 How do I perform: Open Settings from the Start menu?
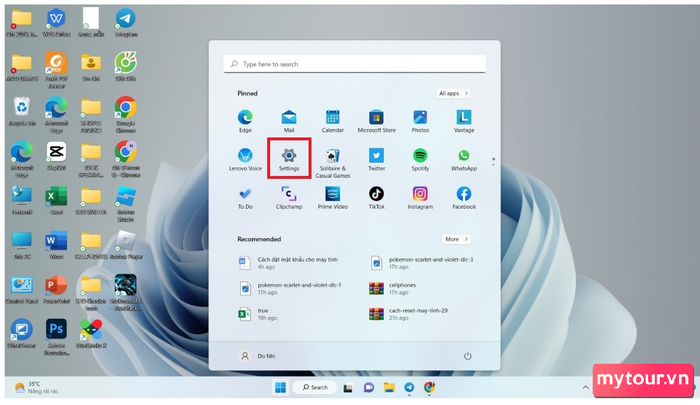(x=289, y=159)
